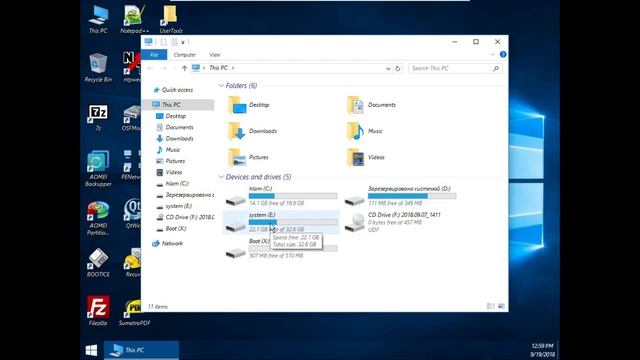Open Videos in navigation pane
The width and height of the screenshot is (640, 360).
tap(173, 172)
